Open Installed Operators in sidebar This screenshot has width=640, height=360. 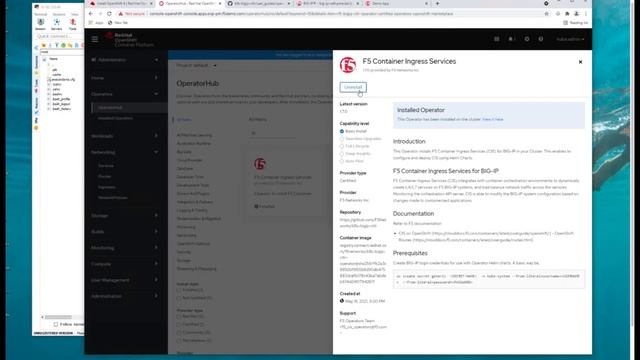click(115, 118)
